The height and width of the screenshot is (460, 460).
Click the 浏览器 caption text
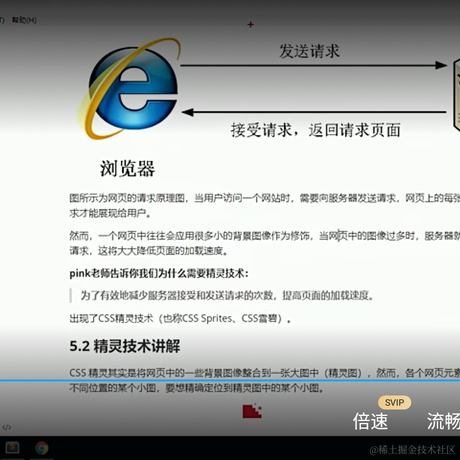(127, 168)
